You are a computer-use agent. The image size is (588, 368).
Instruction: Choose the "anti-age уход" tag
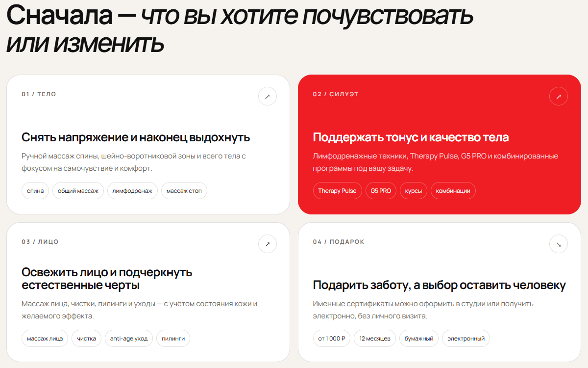tap(129, 339)
